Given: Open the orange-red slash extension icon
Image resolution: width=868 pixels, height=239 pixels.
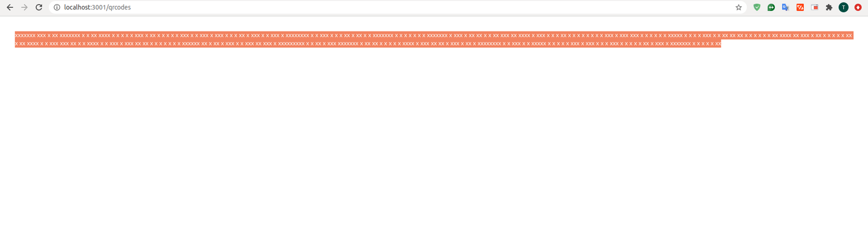Looking at the screenshot, I should pos(800,7).
